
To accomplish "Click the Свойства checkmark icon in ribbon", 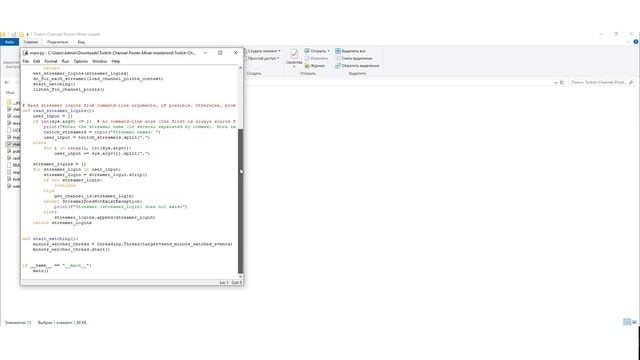I will coord(294,54).
